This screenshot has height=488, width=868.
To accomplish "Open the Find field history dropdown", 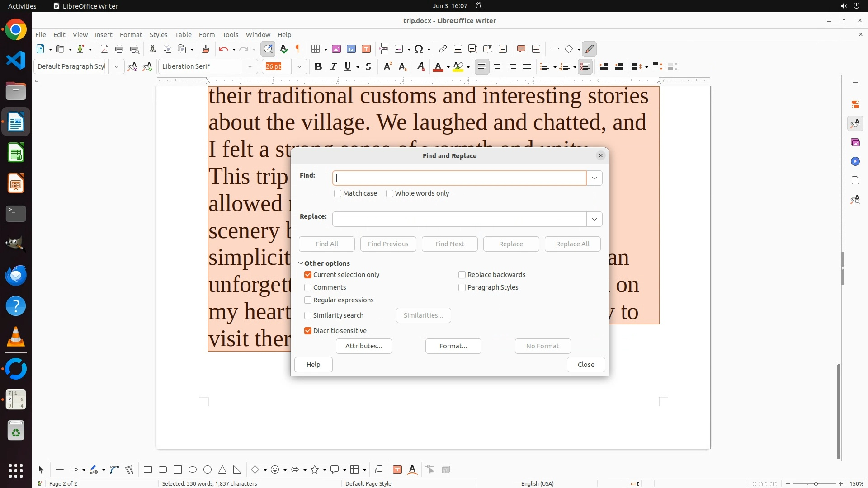I will 594,178.
